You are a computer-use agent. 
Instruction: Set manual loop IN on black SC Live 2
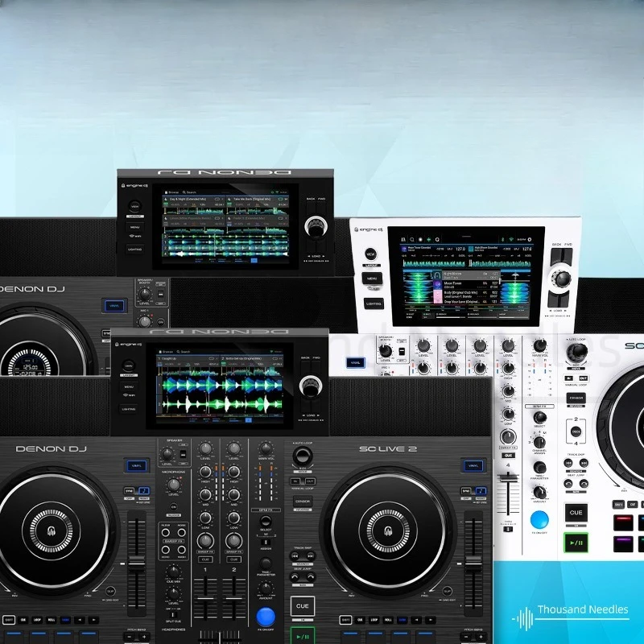(x=295, y=481)
